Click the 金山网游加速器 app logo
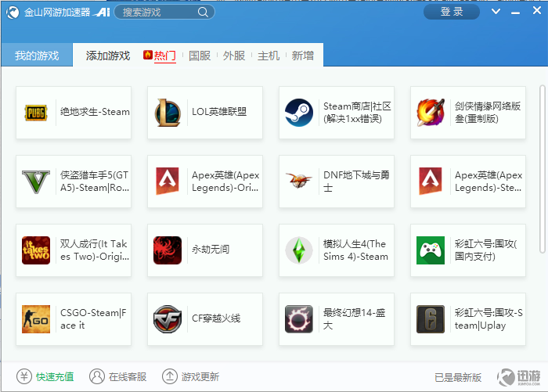 pyautogui.click(x=13, y=13)
